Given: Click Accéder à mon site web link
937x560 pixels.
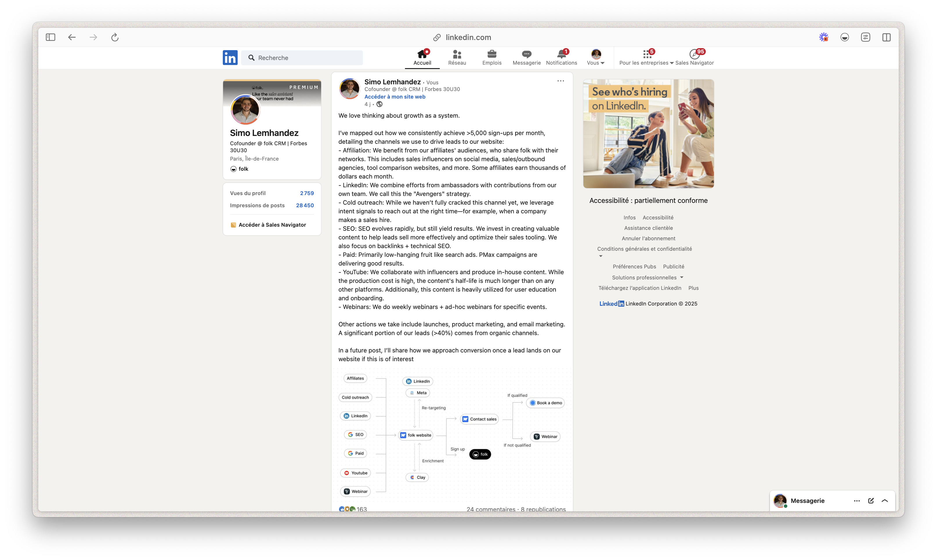Looking at the screenshot, I should coord(395,97).
